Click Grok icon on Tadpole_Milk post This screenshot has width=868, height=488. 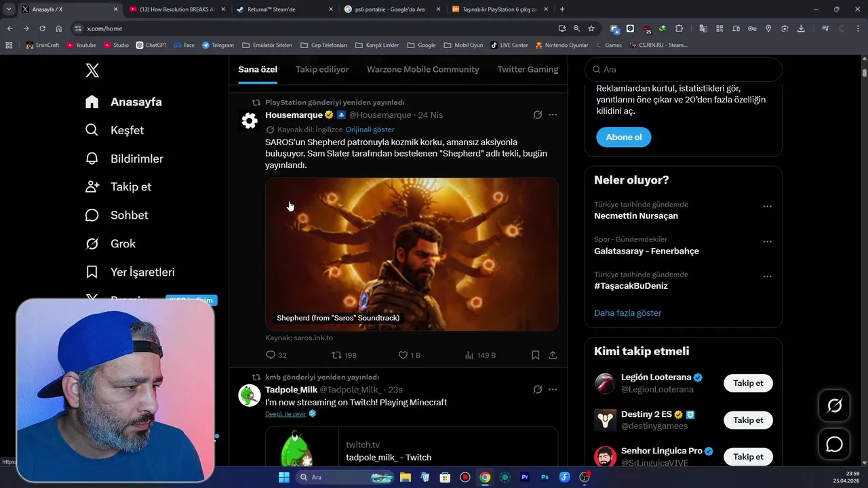pyautogui.click(x=538, y=390)
